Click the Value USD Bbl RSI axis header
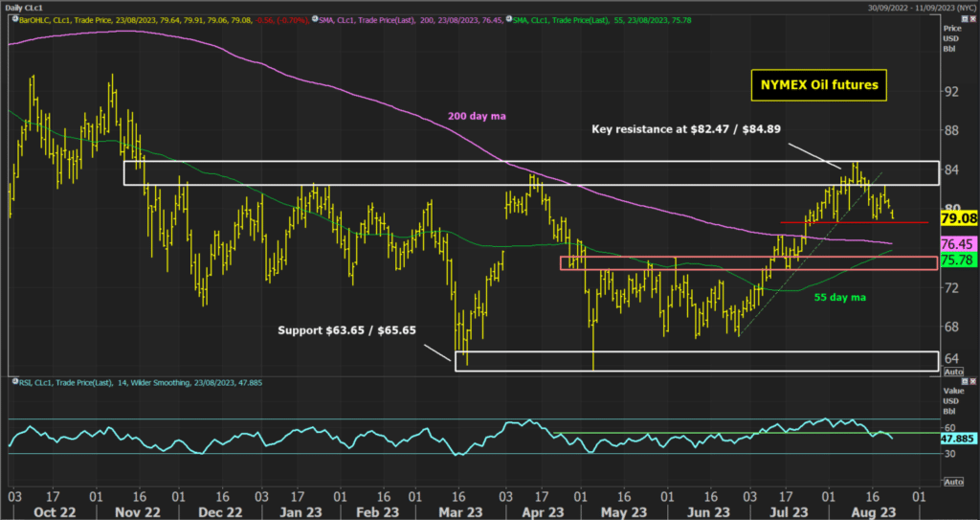This screenshot has height=520, width=980. tap(952, 400)
